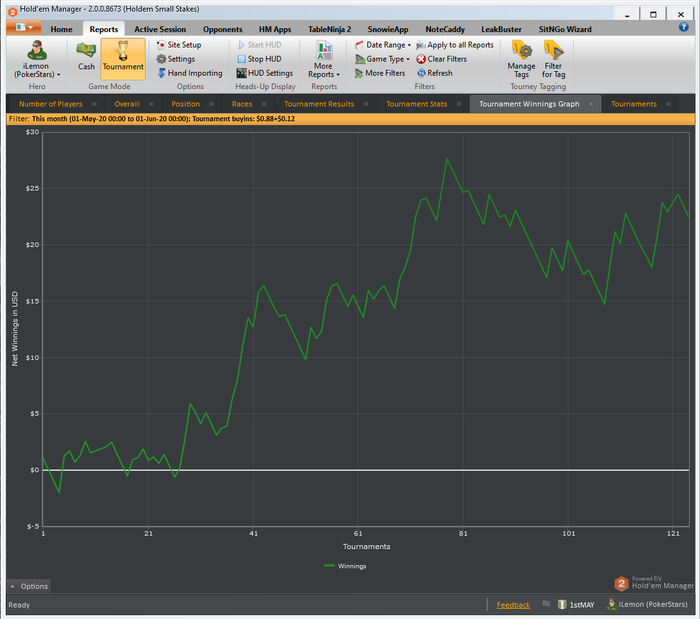Close the Tournament Winnings Graph tab
Image resolution: width=700 pixels, height=619 pixels.
pos(591,104)
